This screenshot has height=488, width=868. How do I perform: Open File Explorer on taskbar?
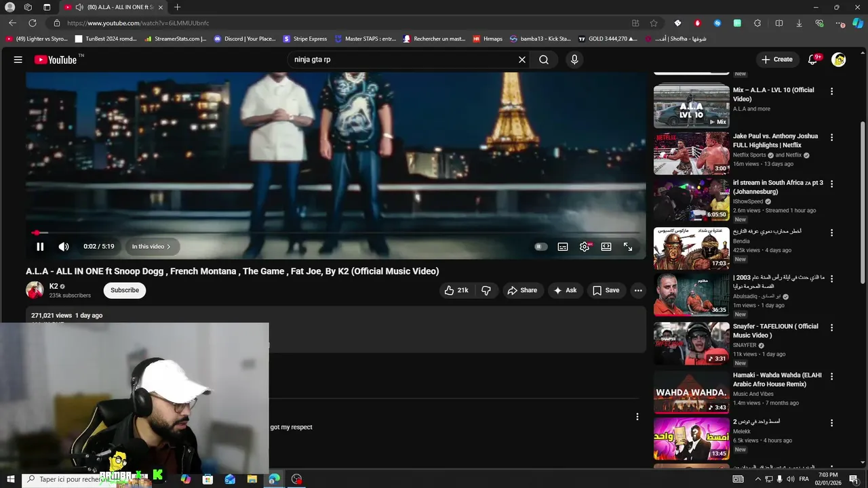252,479
